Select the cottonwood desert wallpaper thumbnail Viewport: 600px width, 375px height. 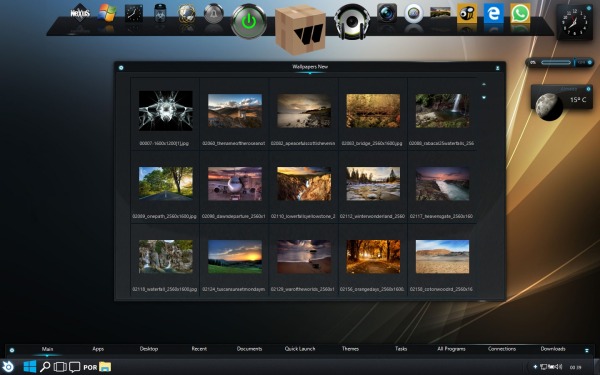tap(442, 256)
